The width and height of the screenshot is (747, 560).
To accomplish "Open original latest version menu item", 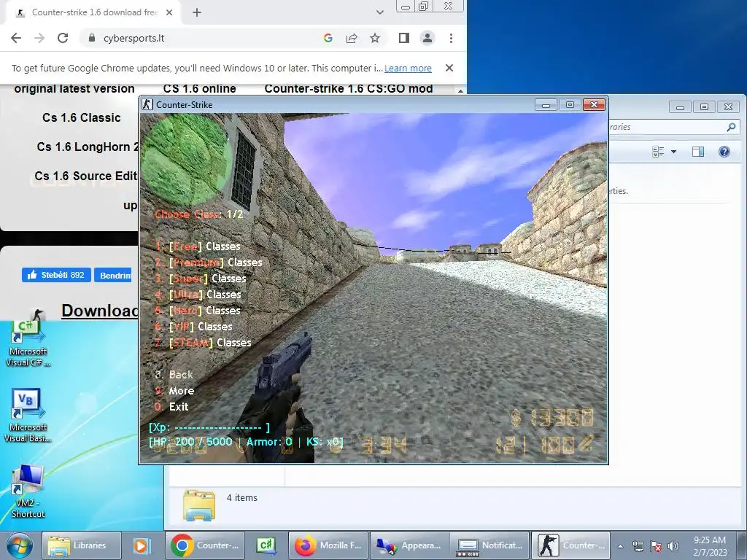I will click(74, 88).
